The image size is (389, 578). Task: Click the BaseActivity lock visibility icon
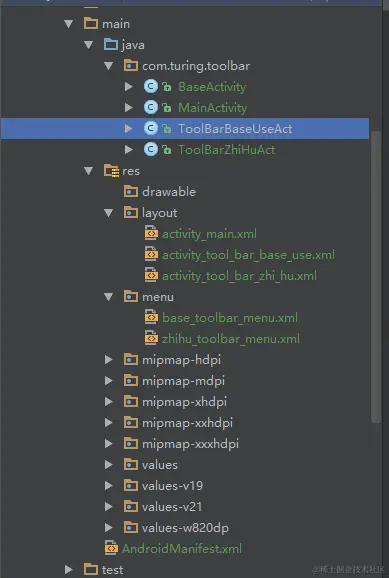(x=167, y=87)
